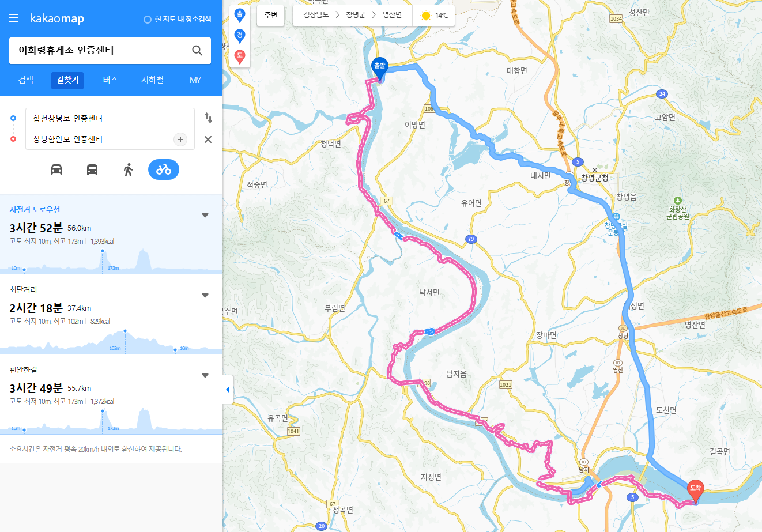Toggle 현 지도 내 장소검색 option
Viewport: 762px width, 532px height.
click(x=178, y=19)
